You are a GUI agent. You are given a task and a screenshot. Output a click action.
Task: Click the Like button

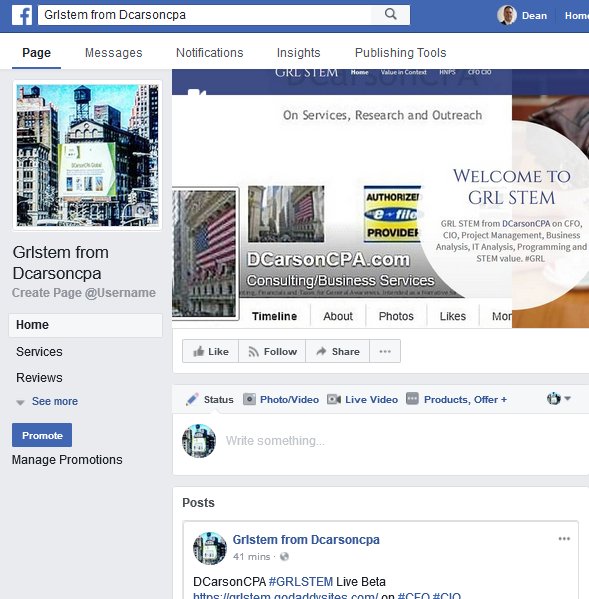[210, 351]
